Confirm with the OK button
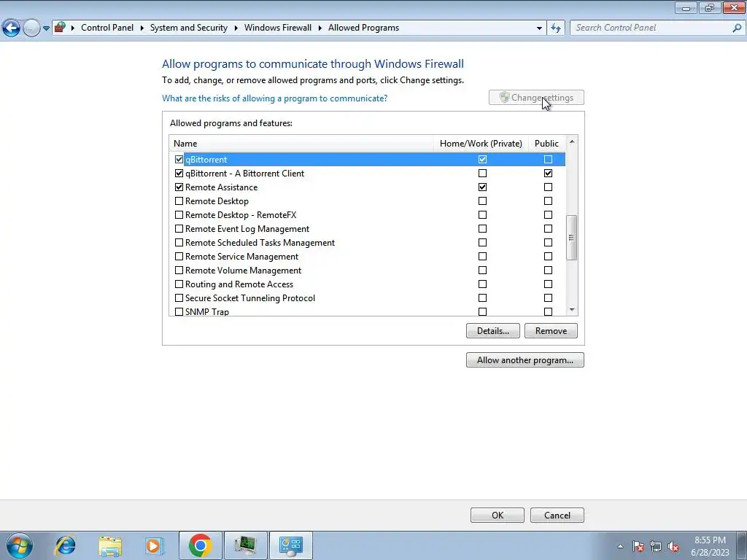The image size is (747, 560). [x=498, y=516]
